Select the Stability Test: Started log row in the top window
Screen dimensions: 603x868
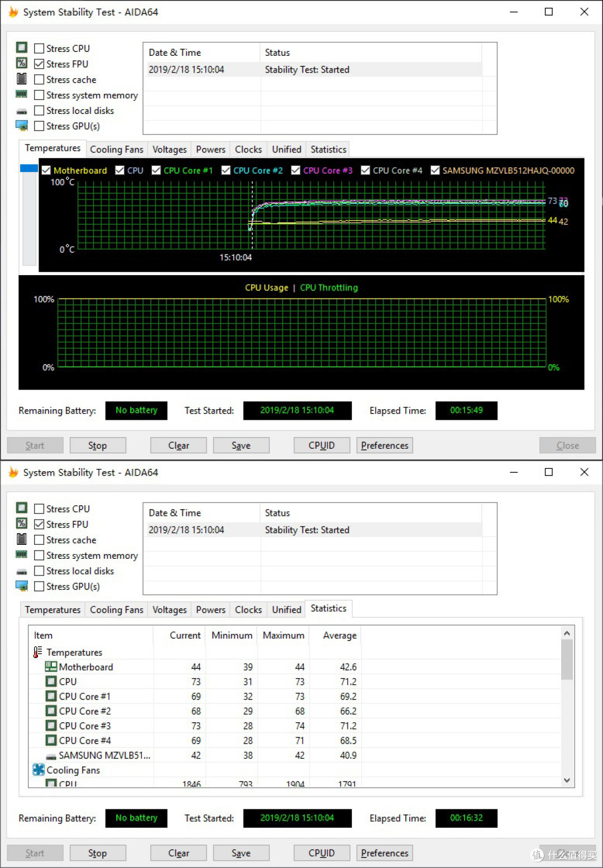[313, 69]
